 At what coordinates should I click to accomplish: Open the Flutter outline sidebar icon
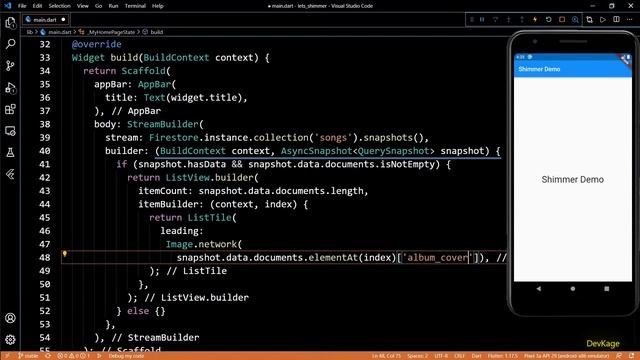click(11, 174)
